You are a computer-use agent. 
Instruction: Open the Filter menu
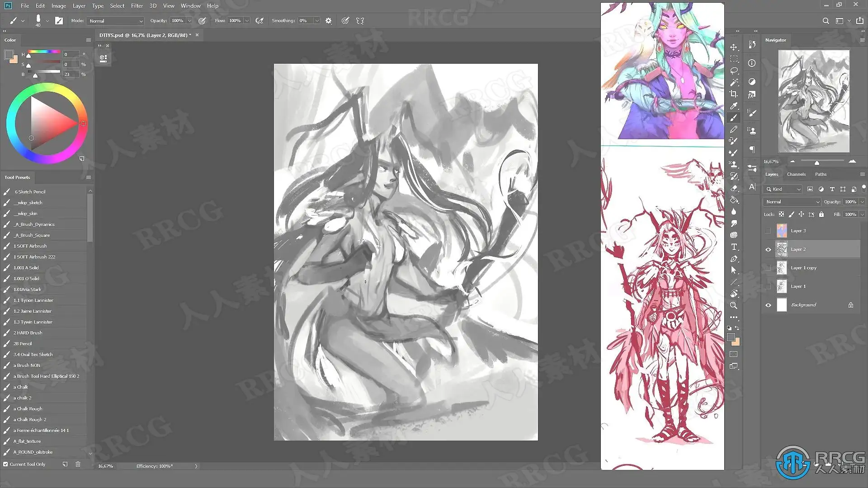pos(137,6)
